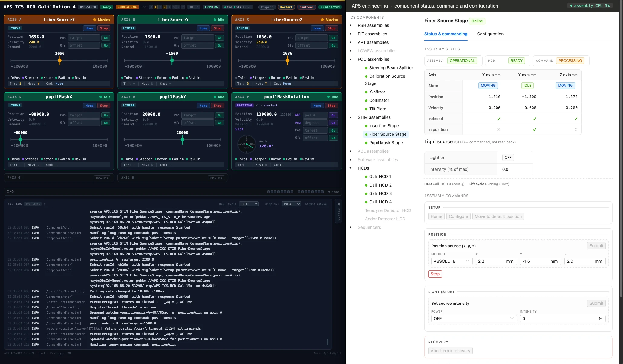Click the scroll paused log toggle
Image resolution: width=623 pixels, height=364 pixels.
click(x=316, y=204)
